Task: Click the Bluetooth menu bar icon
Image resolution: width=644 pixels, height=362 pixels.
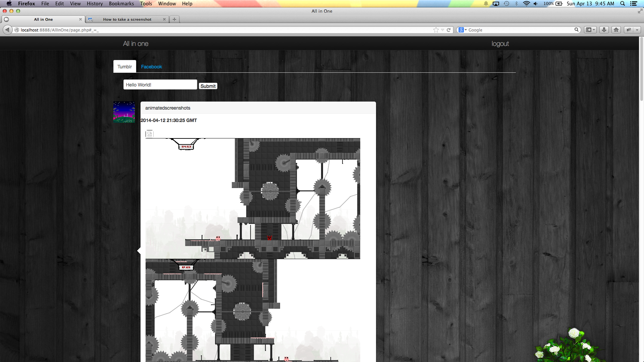Action: pos(517,4)
